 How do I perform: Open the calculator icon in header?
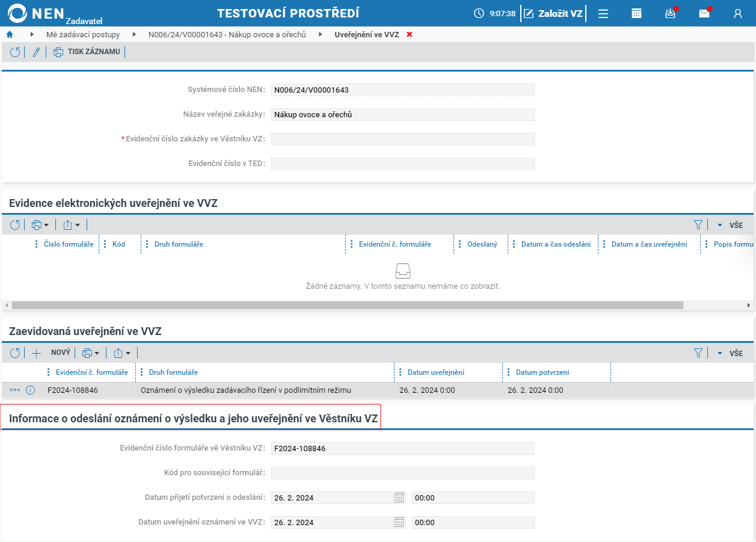[636, 13]
